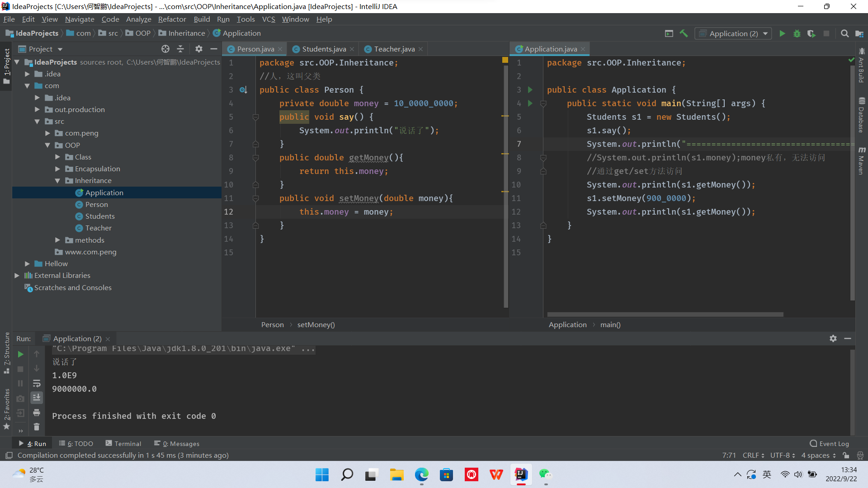Collapse the Inheritance folder
Screen dimensions: 868x488
tap(57, 181)
